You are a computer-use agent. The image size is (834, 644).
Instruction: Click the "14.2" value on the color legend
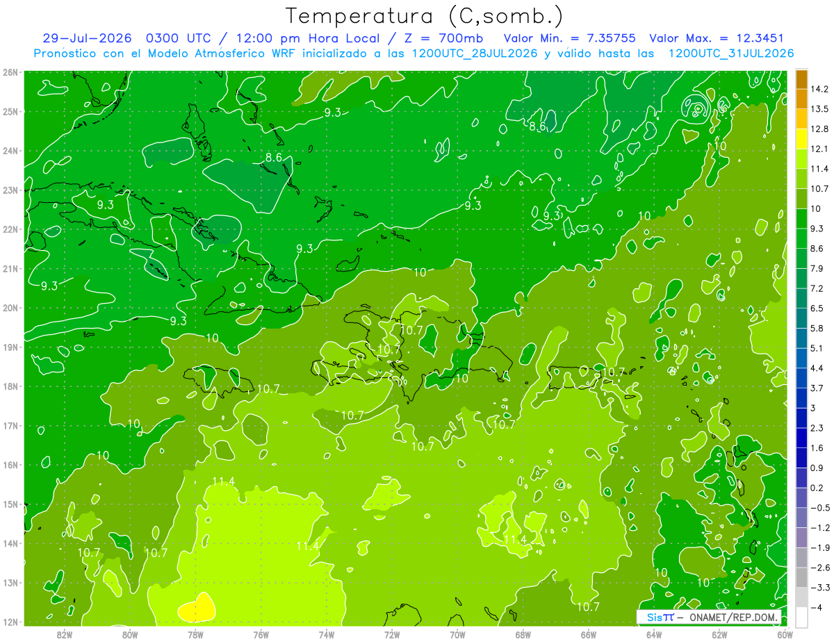coord(820,89)
